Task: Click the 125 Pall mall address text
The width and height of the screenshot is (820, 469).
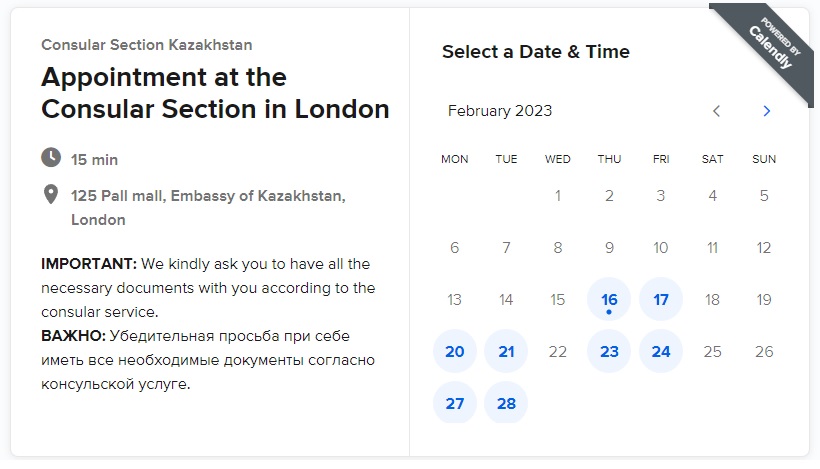Action: [208, 208]
